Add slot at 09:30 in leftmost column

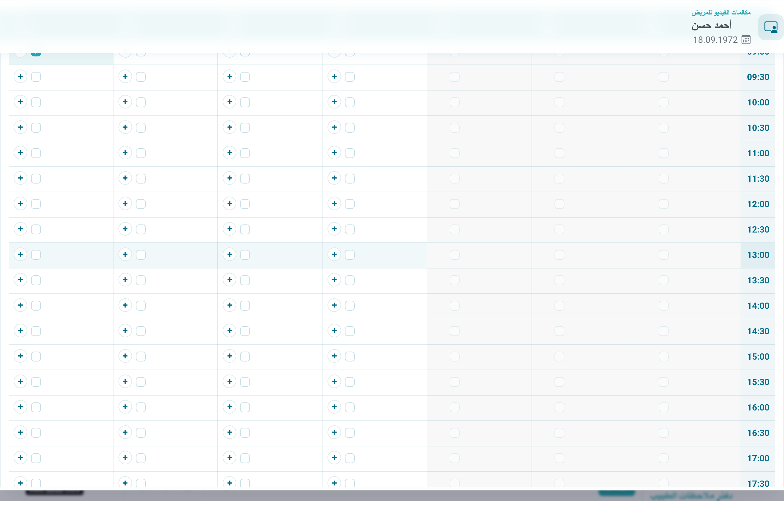pyautogui.click(x=20, y=77)
